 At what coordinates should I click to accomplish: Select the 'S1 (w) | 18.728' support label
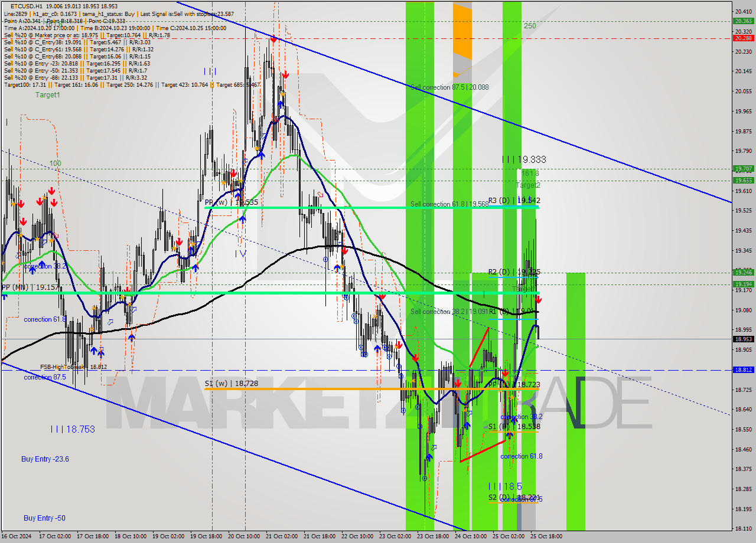click(232, 384)
